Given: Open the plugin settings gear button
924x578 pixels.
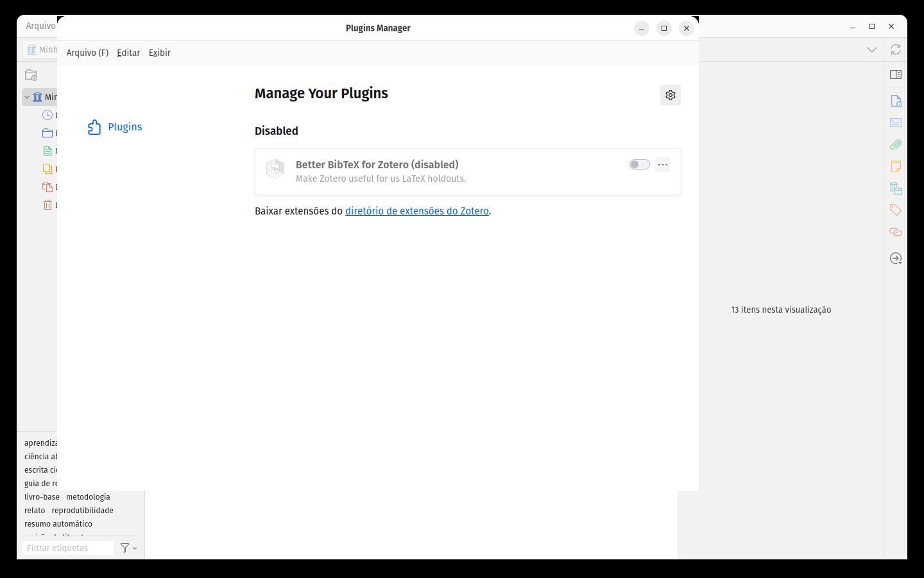Looking at the screenshot, I should tap(671, 95).
